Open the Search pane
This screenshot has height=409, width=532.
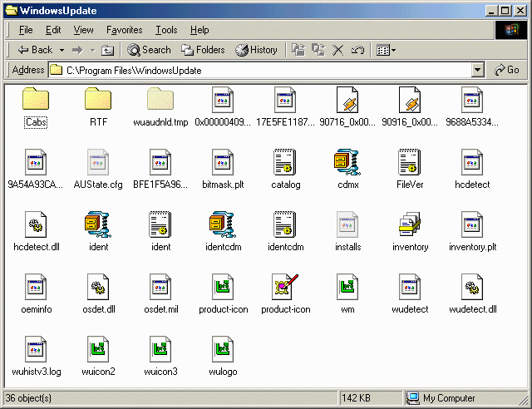pos(149,50)
